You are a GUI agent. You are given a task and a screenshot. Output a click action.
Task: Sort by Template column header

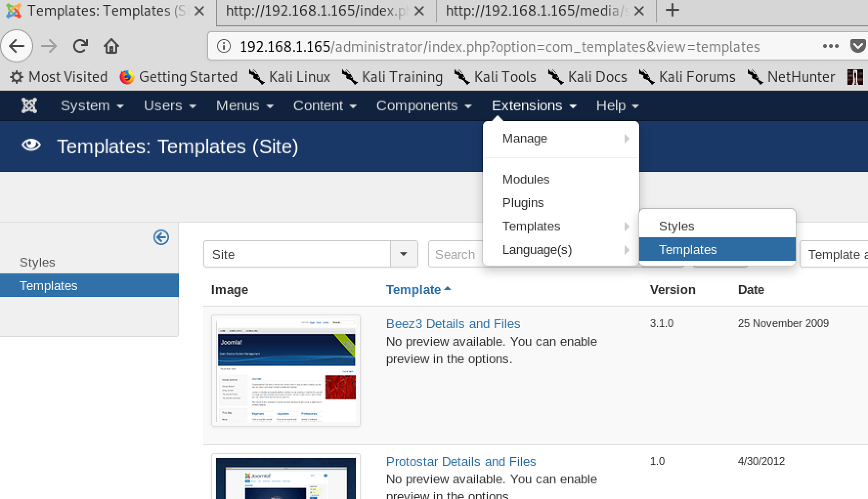point(418,290)
